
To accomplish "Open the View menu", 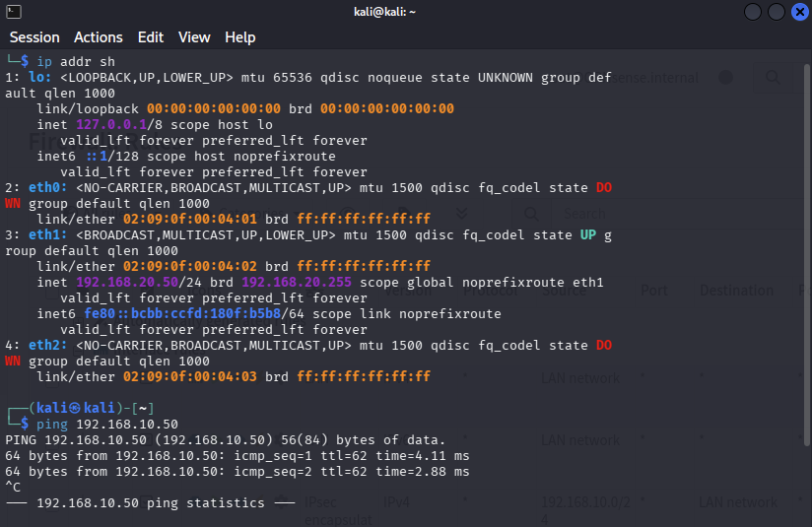I will [194, 37].
